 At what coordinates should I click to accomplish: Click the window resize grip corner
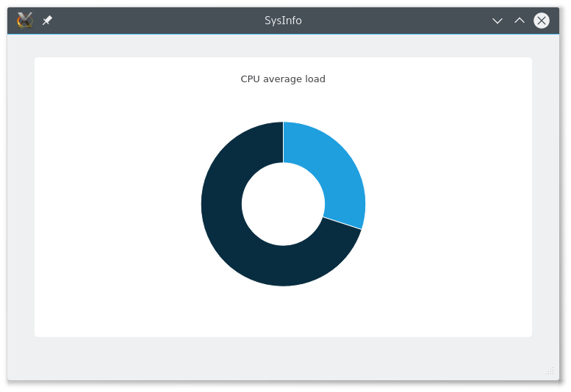click(x=550, y=371)
